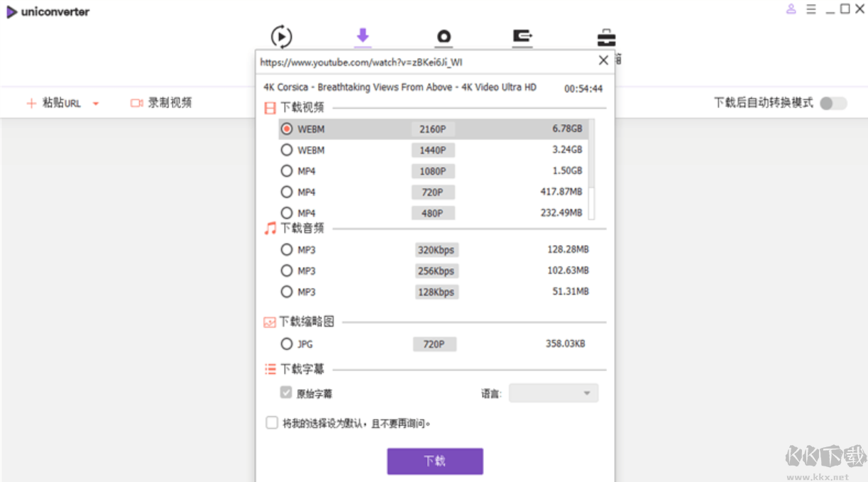
Task: Click the audio section music note icon
Action: 270,228
